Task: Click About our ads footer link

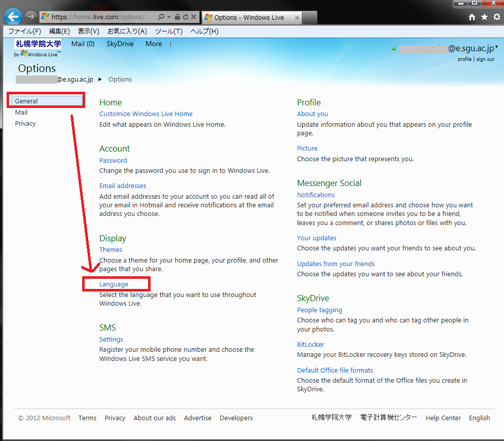Action: click(155, 418)
